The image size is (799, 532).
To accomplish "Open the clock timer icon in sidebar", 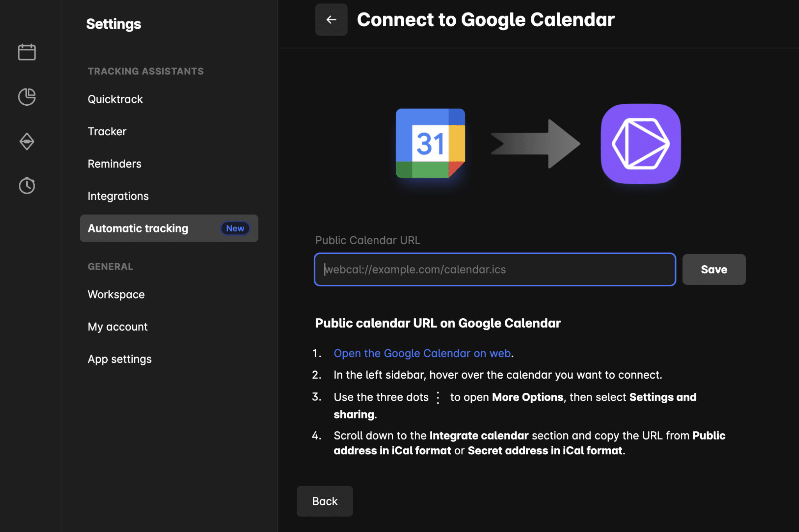I will tap(27, 186).
